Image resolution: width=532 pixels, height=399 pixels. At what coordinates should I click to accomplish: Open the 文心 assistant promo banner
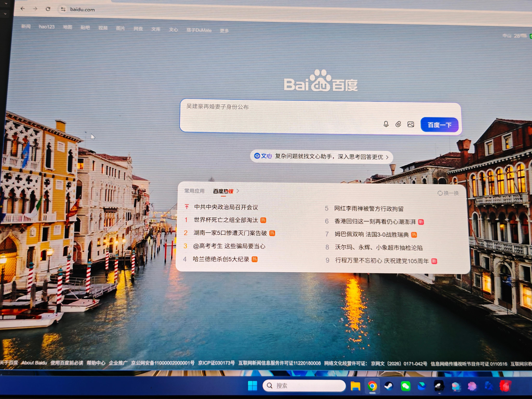click(321, 157)
